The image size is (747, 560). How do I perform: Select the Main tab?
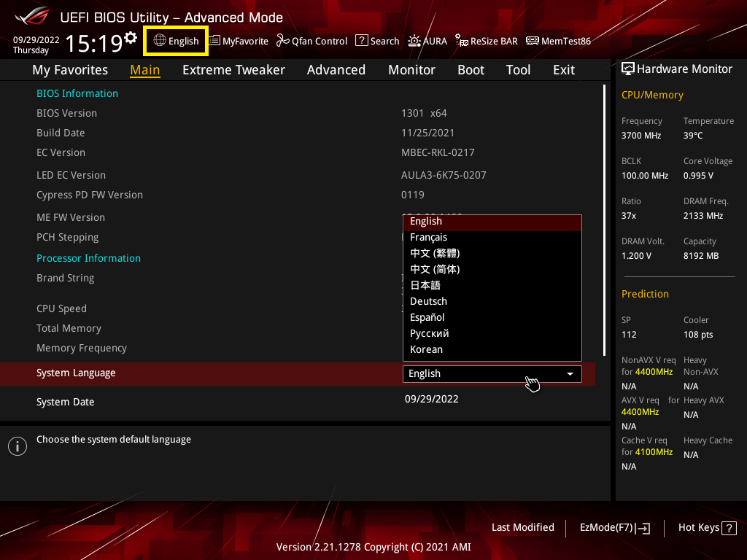pyautogui.click(x=145, y=70)
